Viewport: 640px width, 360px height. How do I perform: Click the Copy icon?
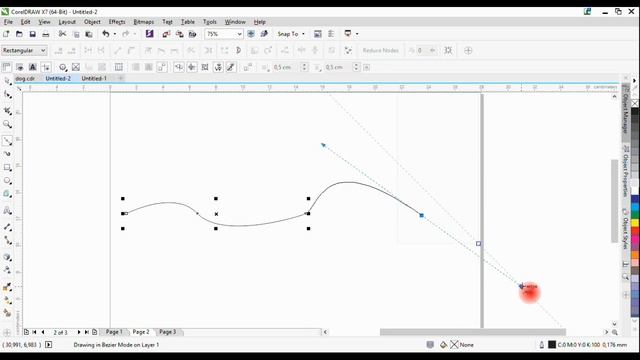[76, 34]
